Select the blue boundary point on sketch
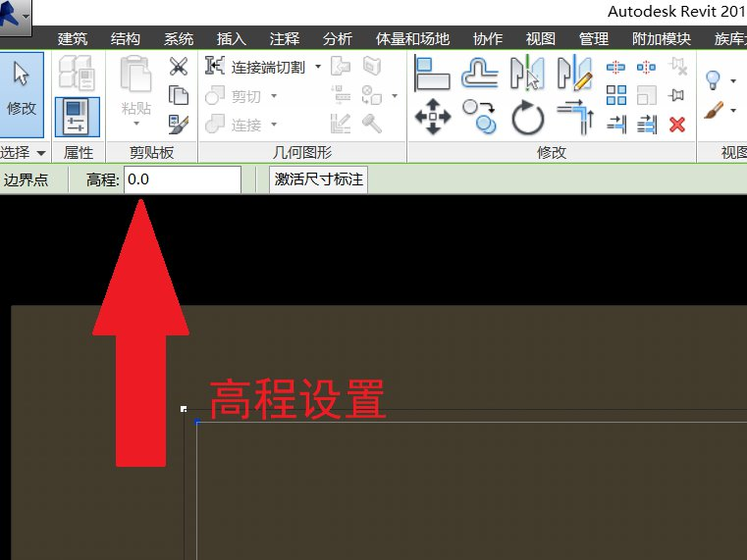This screenshot has width=747, height=560. (197, 422)
